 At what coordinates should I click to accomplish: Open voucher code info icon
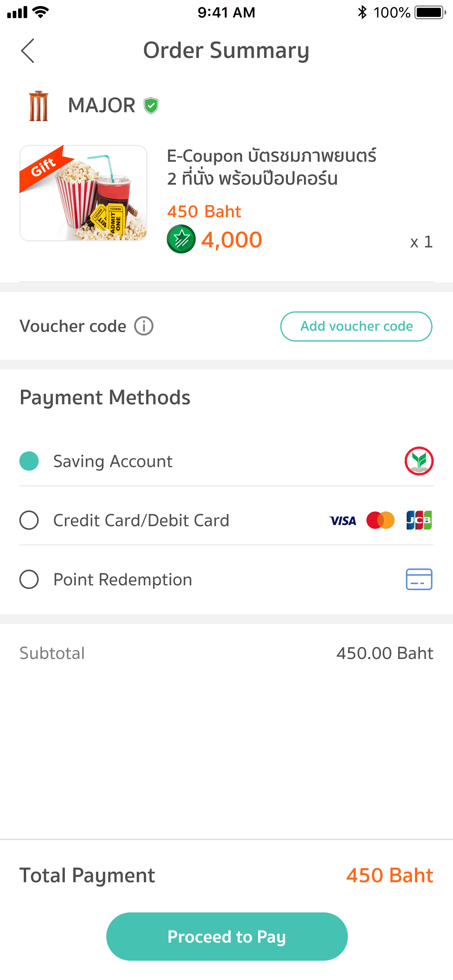coord(144,326)
